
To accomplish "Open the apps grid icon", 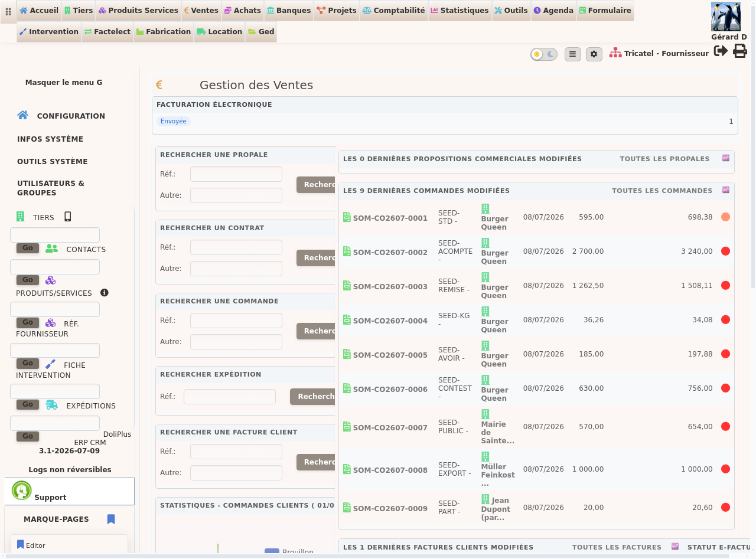I will pyautogui.click(x=8, y=11).
